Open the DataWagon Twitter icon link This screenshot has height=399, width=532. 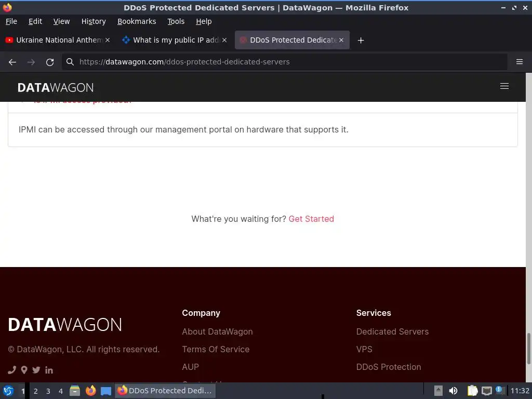click(x=36, y=370)
